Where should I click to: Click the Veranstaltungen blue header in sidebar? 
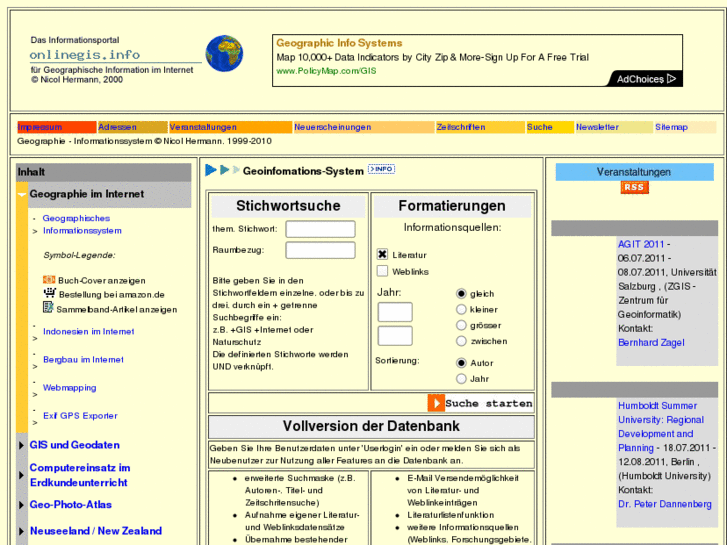pyautogui.click(x=634, y=172)
